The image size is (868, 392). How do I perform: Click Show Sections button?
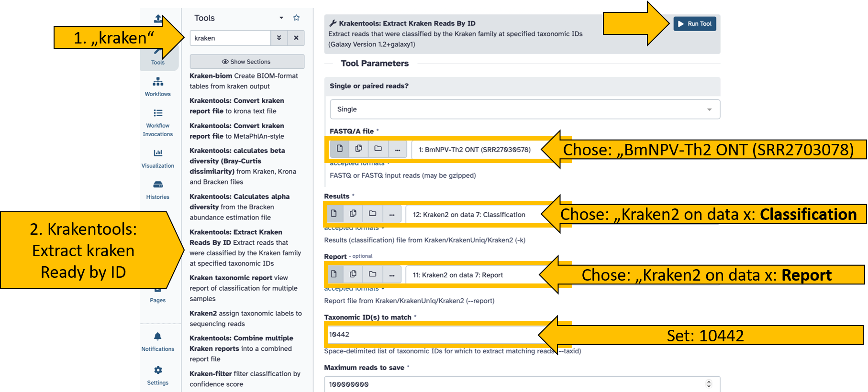pyautogui.click(x=247, y=62)
